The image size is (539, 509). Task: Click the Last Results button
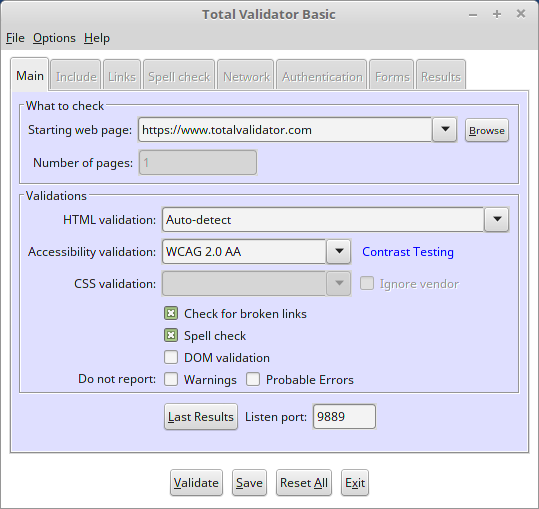[x=201, y=417]
